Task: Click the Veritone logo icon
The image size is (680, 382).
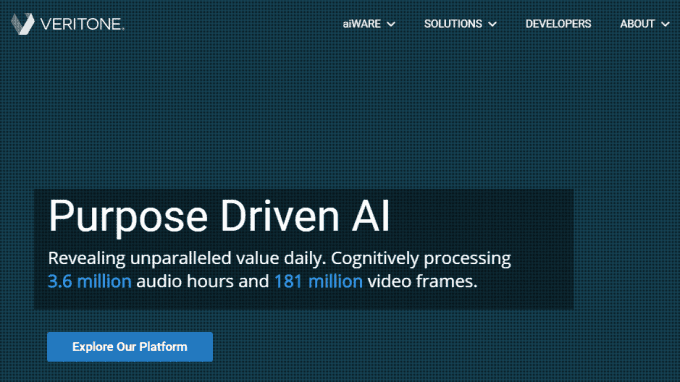Action: tap(23, 24)
